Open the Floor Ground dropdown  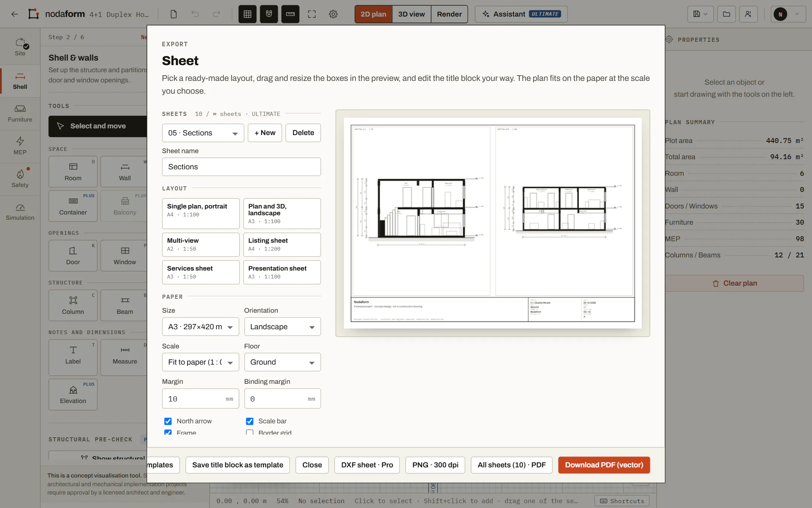pos(282,362)
